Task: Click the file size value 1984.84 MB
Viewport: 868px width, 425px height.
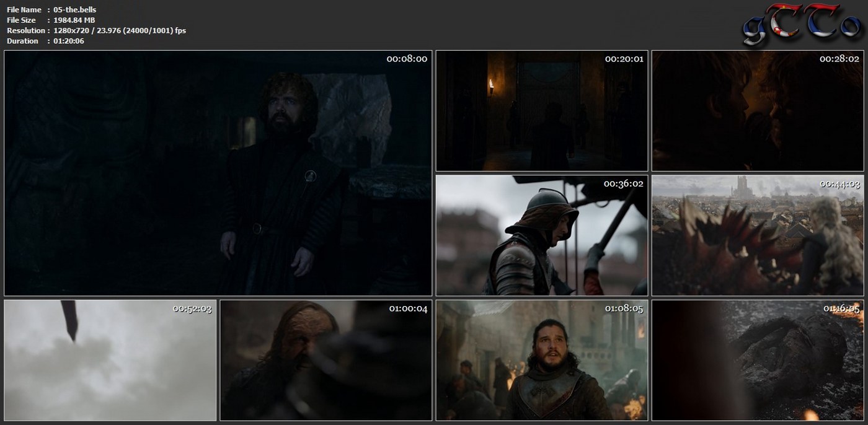Action: tap(74, 20)
